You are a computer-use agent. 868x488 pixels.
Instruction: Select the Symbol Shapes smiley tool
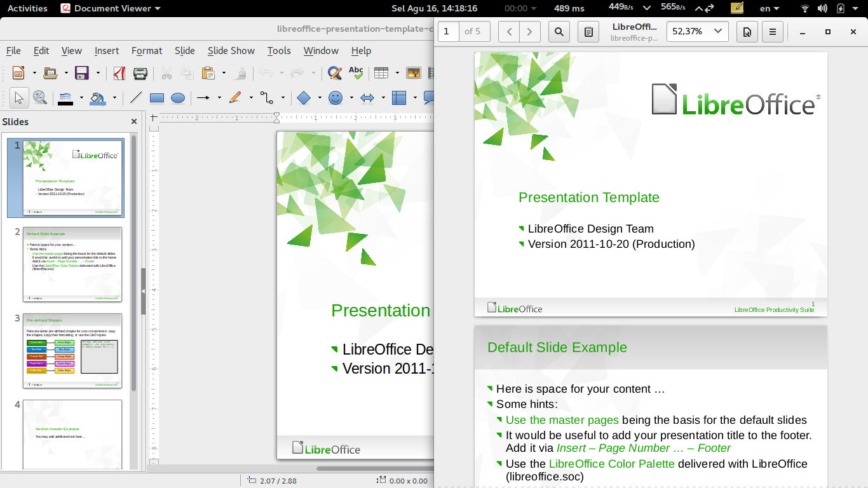tap(336, 98)
